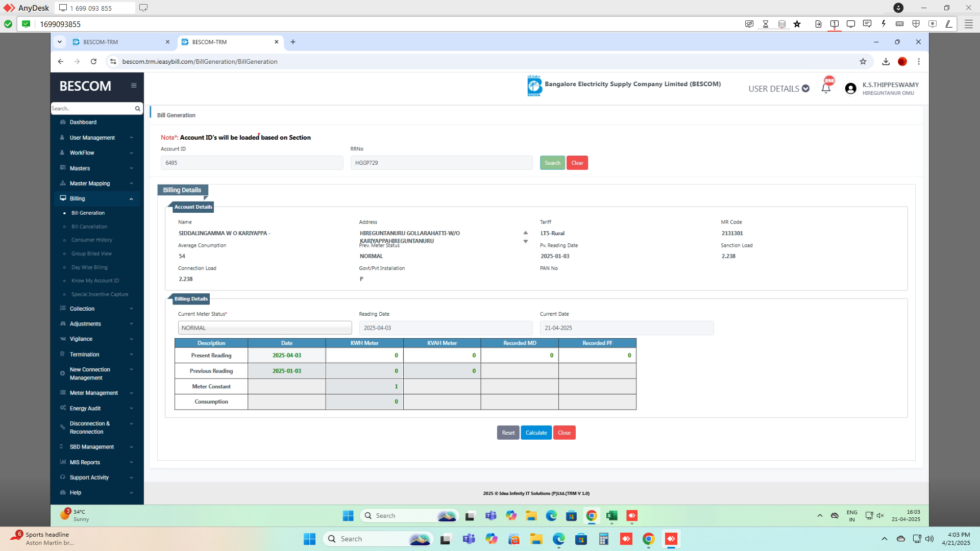Image resolution: width=980 pixels, height=551 pixels.
Task: Toggle the BESCOM sidebar hamburger menu
Action: 134,86
